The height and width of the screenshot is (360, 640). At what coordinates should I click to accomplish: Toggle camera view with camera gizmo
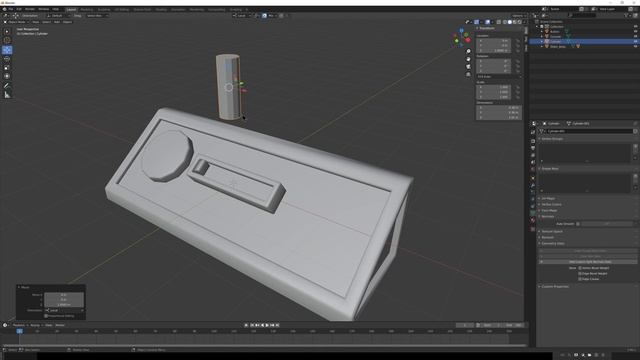click(x=468, y=67)
